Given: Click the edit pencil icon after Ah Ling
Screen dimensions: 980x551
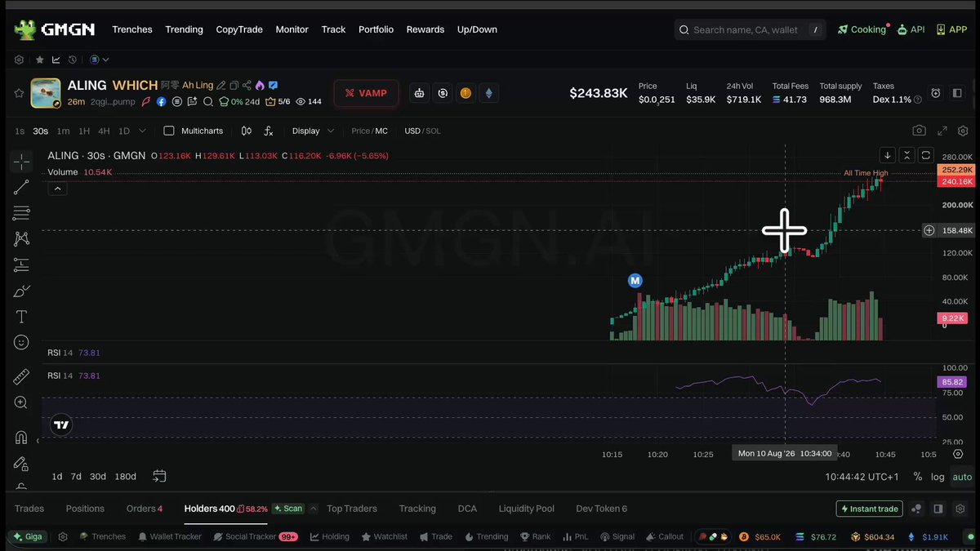Looking at the screenshot, I should click(x=221, y=85).
